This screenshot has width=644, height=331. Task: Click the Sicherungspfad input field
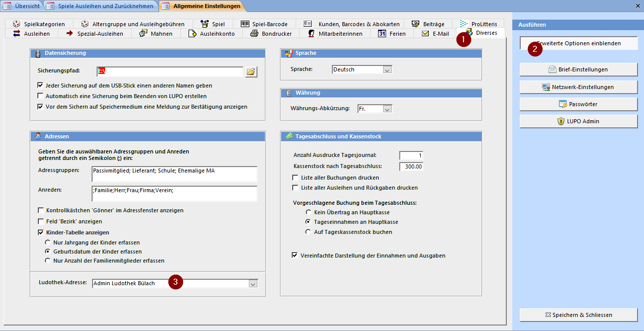(x=170, y=71)
